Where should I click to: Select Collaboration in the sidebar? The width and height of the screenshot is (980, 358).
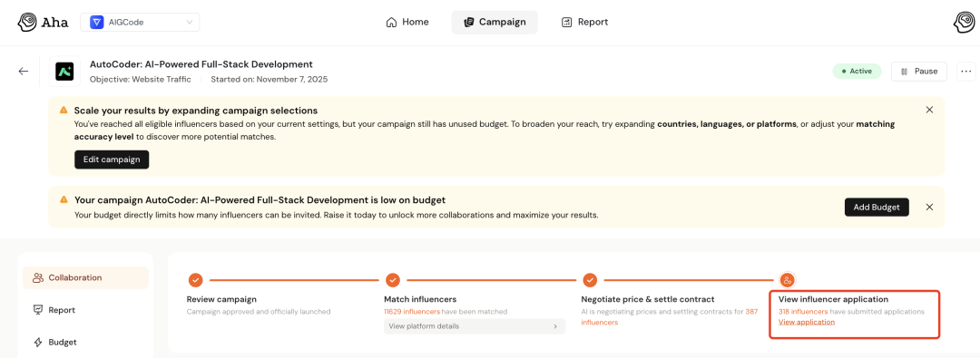85,278
